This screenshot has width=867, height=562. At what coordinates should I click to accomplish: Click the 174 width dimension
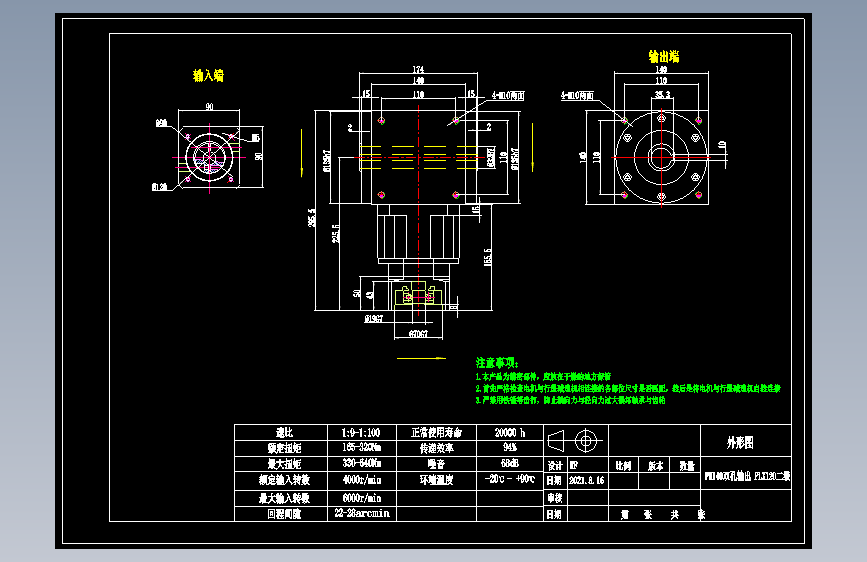click(418, 69)
